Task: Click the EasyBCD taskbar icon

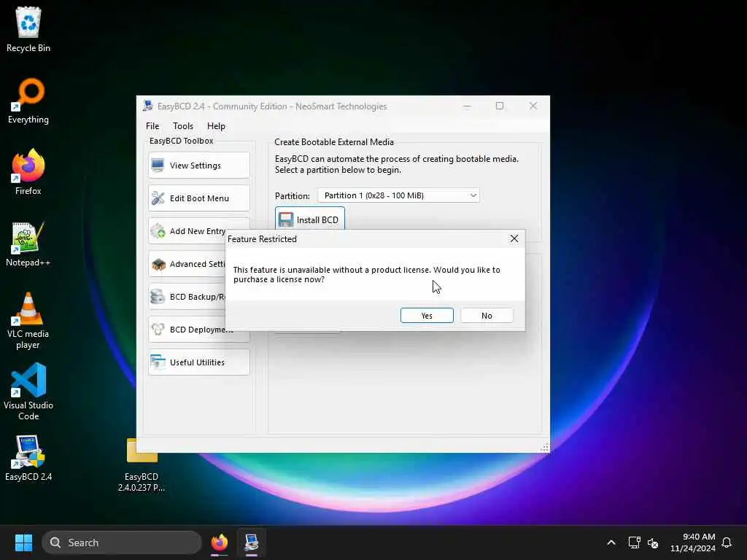Action: click(x=252, y=542)
